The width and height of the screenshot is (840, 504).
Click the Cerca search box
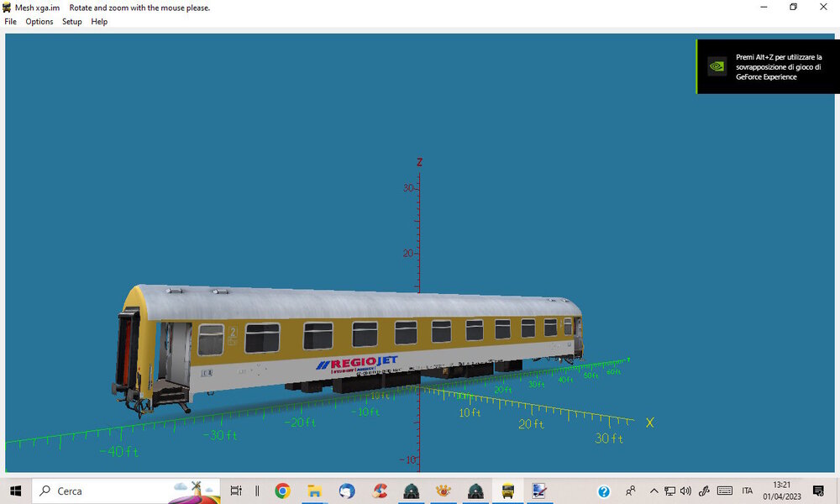(127, 491)
